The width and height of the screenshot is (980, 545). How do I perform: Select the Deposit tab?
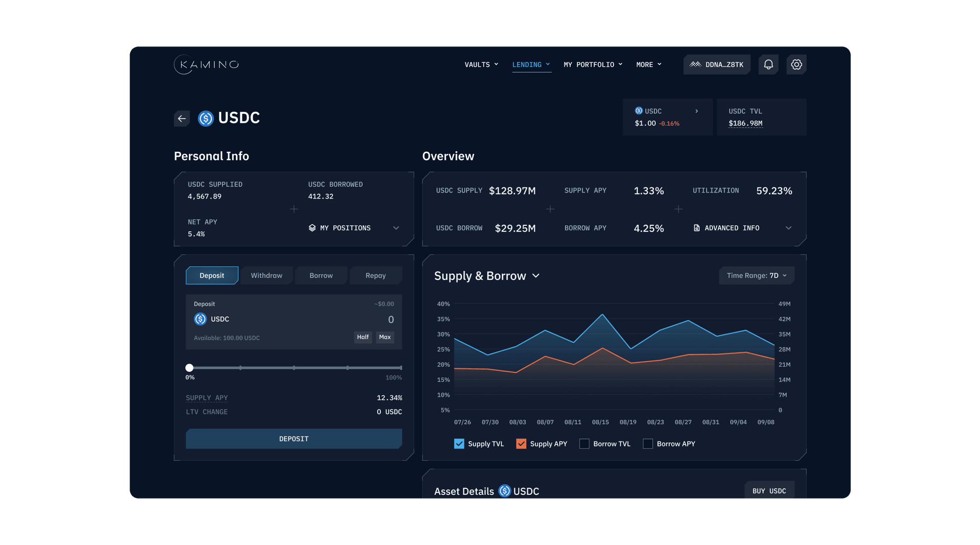[x=212, y=275]
